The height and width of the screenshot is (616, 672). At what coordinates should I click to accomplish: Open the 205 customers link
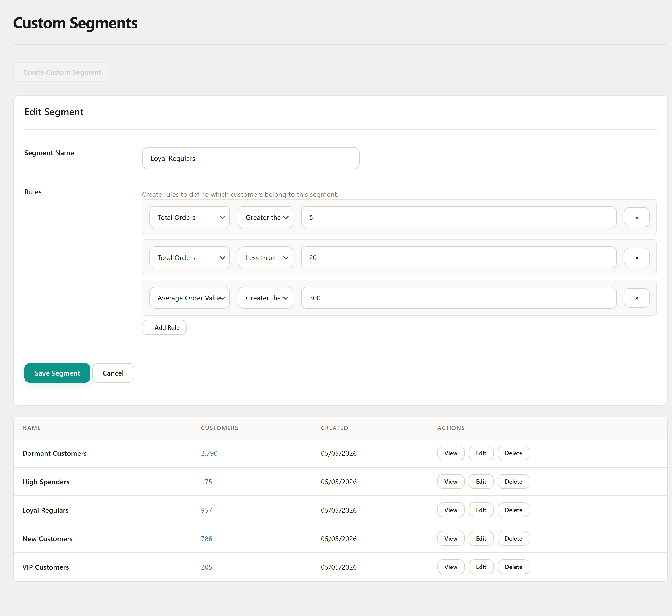[206, 567]
